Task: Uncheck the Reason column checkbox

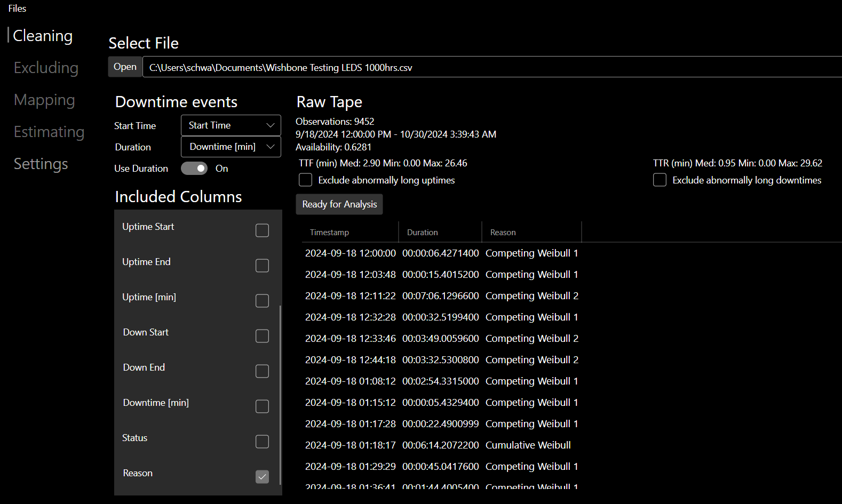Action: (x=262, y=477)
